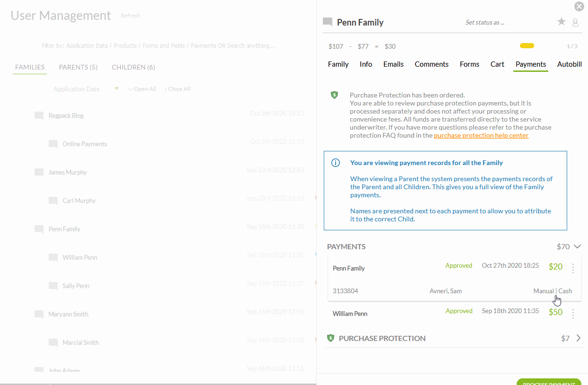Click the family icon next to Penn Family header
This screenshot has width=588, height=385.
pyautogui.click(x=327, y=22)
